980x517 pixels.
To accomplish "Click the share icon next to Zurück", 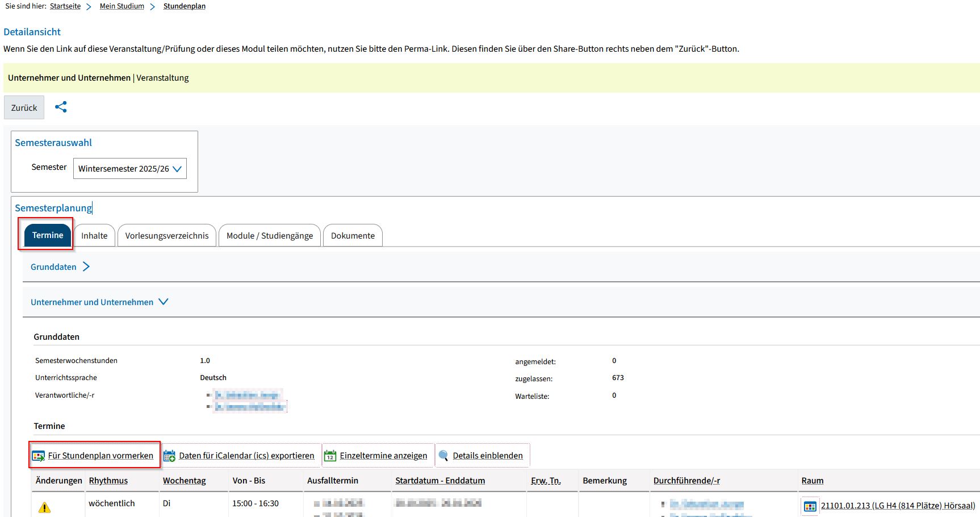I will point(61,107).
